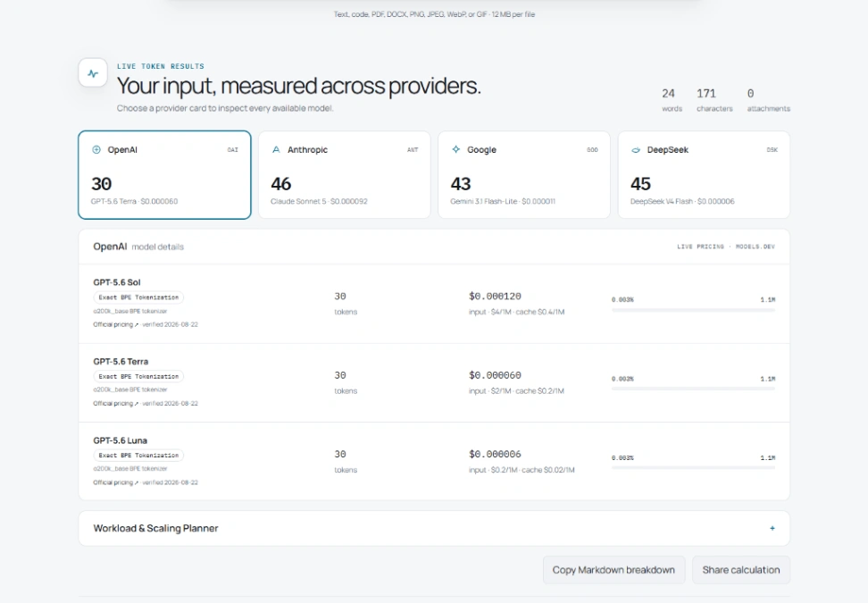
Task: Click Exact BPE Tokenization badge under GPT-5.6 Terra
Action: point(138,376)
